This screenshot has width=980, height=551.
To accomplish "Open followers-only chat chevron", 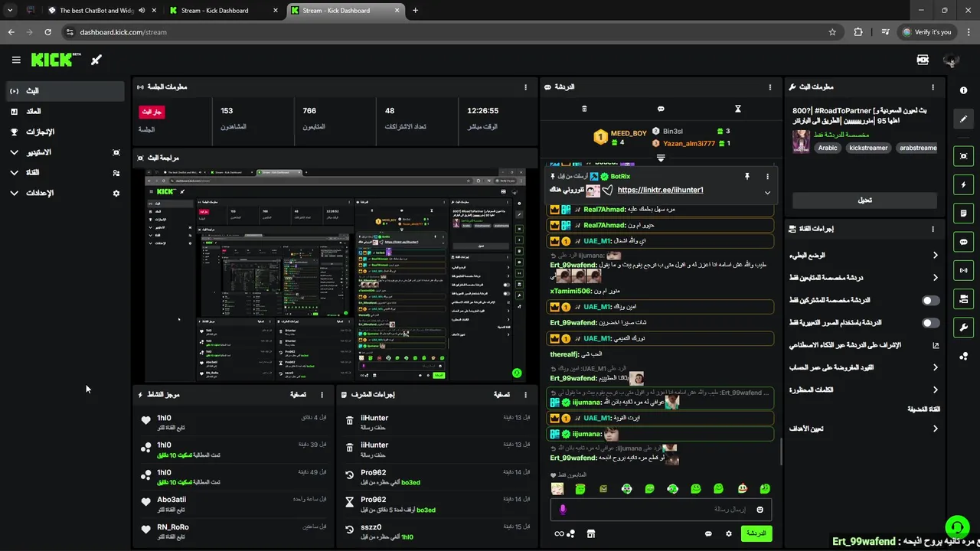I will 935,278.
